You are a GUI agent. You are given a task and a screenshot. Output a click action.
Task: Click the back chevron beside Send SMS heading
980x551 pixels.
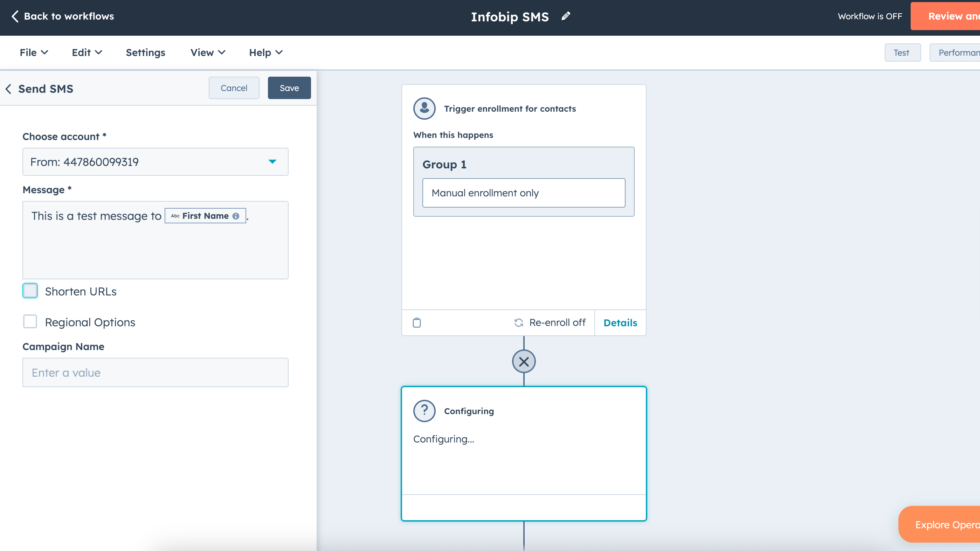coord(8,89)
